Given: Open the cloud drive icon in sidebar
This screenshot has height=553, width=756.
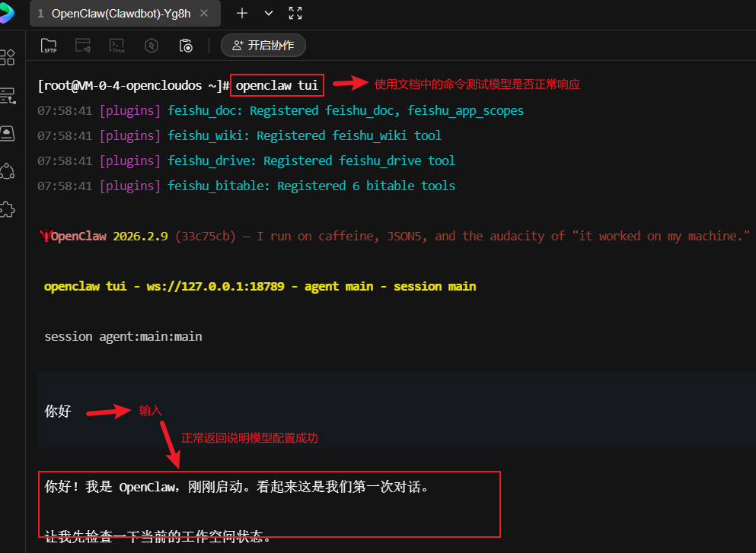Looking at the screenshot, I should (7, 133).
